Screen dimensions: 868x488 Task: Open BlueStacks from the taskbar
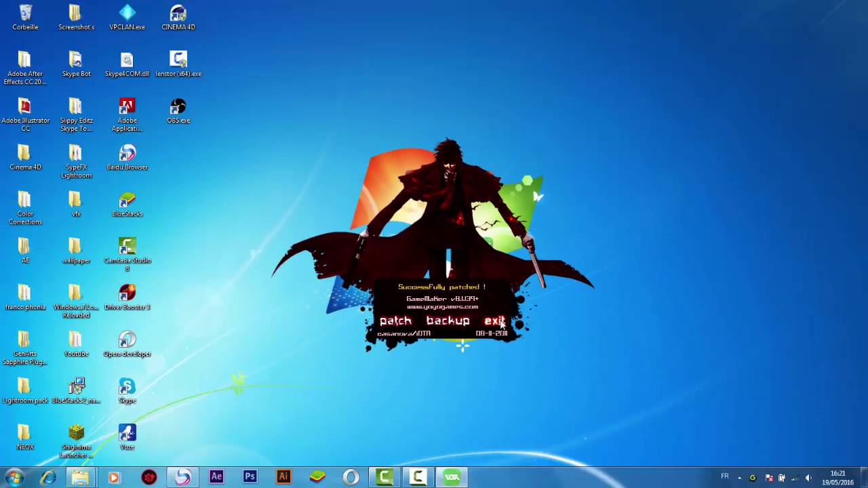[317, 477]
